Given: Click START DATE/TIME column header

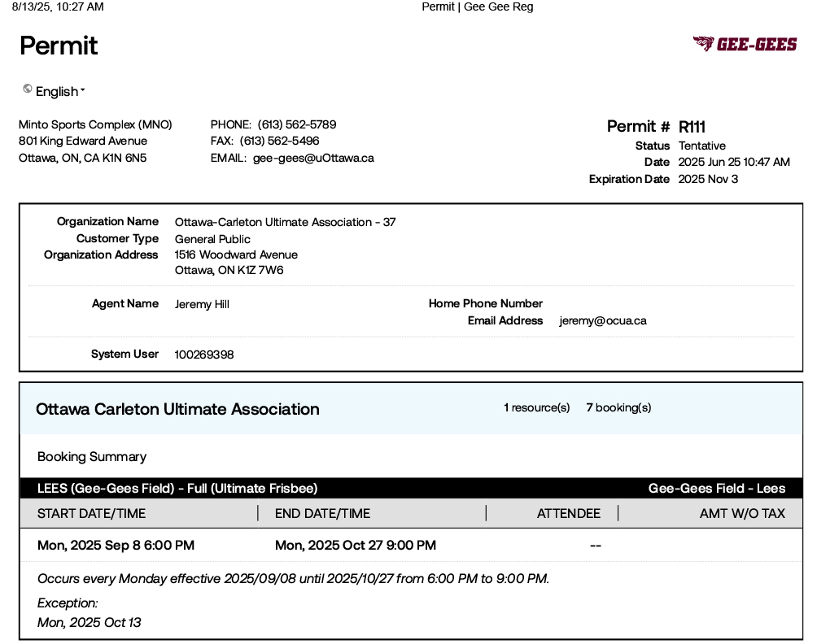Looking at the screenshot, I should click(92, 513).
